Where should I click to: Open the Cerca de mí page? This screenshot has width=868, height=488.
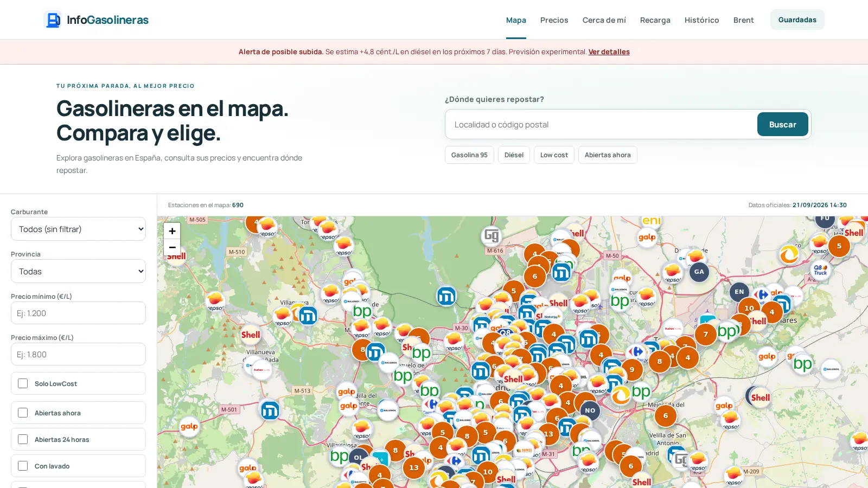pyautogui.click(x=604, y=20)
